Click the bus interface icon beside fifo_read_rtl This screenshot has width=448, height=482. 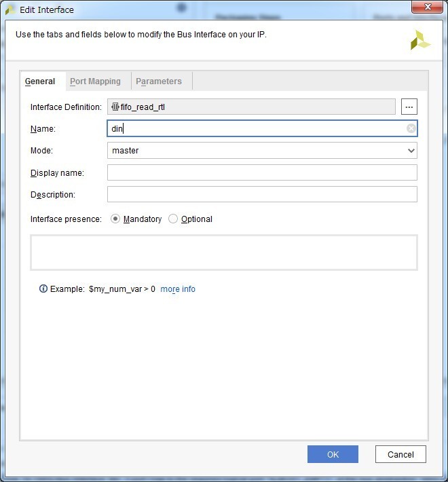115,107
